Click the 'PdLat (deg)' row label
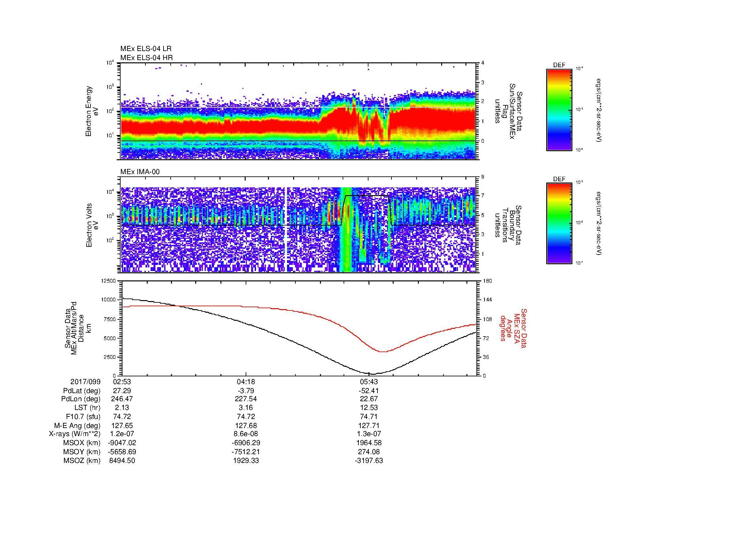 pos(82,391)
